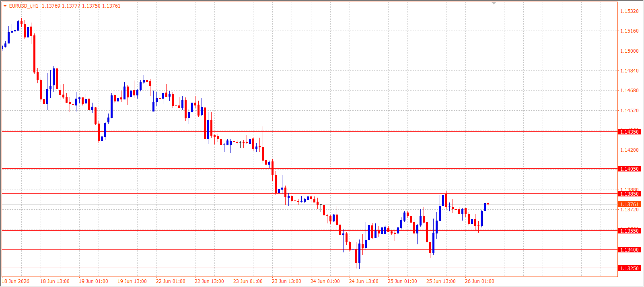Select the red 1.13850 level label

630,194
